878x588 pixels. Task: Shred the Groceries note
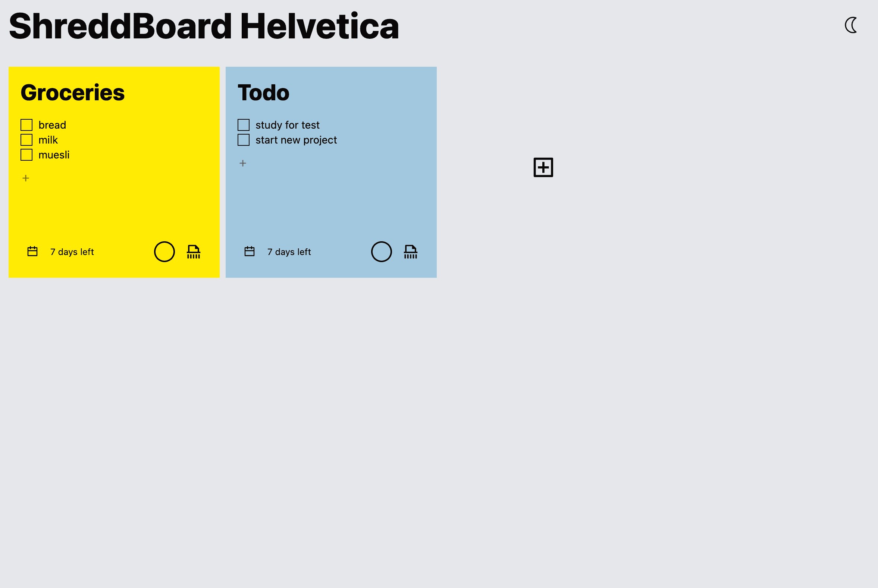click(x=194, y=252)
